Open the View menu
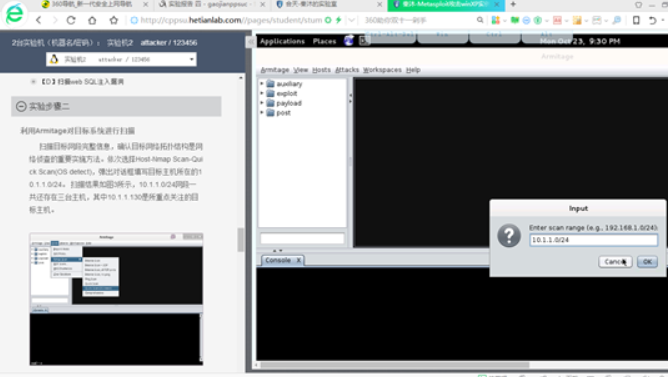 point(300,70)
